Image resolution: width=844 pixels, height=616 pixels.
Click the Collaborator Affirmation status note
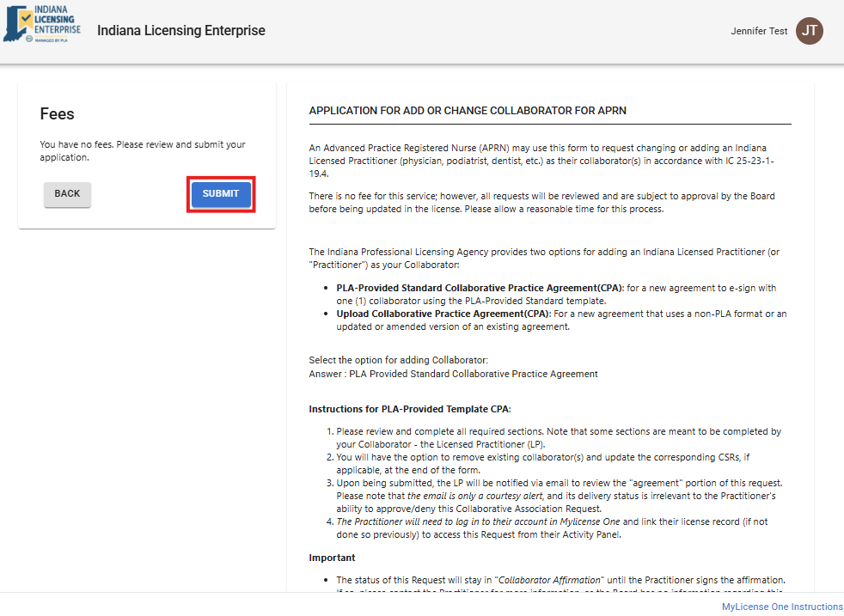pos(559,580)
